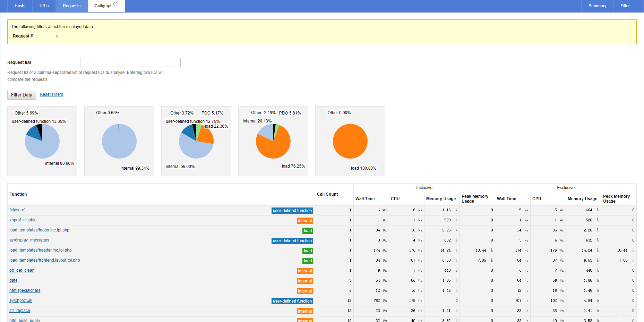644x322 pixels.
Task: Click load::templates/footer.inc.tpl.php link
Action: 39,230
